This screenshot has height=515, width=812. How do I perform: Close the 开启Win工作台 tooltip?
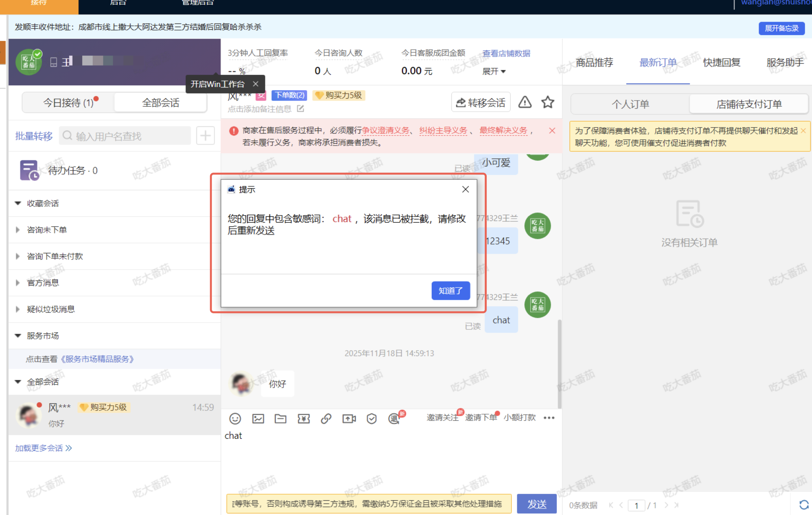256,84
